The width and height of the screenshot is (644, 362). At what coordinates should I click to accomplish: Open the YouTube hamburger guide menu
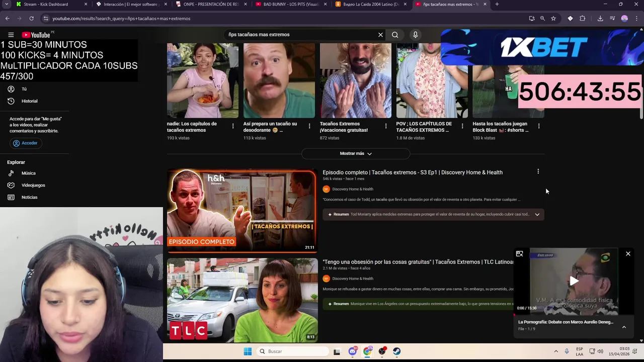(11, 35)
